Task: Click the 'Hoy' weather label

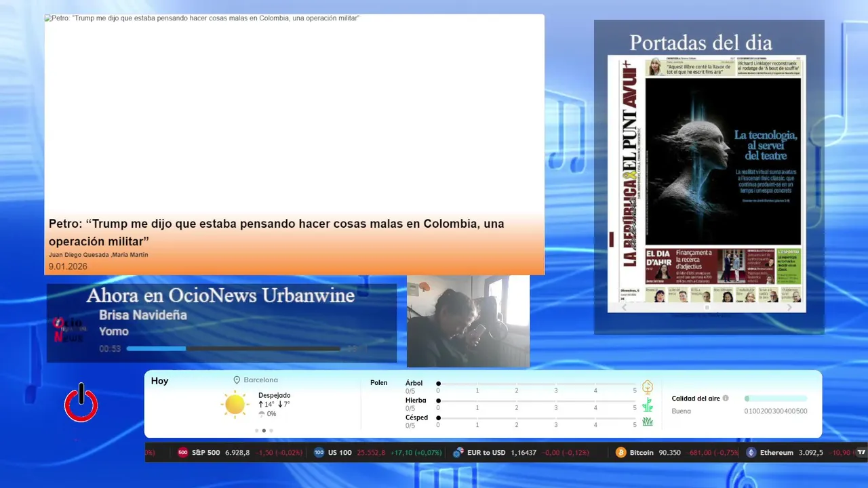Action: click(x=160, y=381)
